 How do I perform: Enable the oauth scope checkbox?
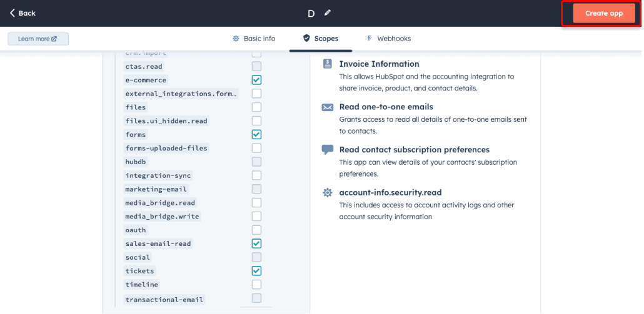(x=257, y=230)
